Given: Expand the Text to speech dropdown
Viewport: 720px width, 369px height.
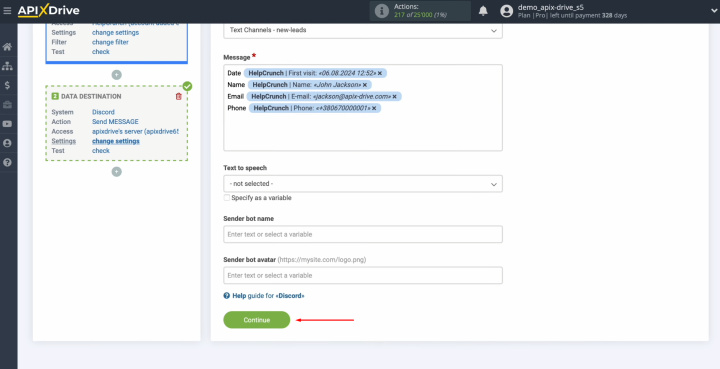Looking at the screenshot, I should [363, 184].
